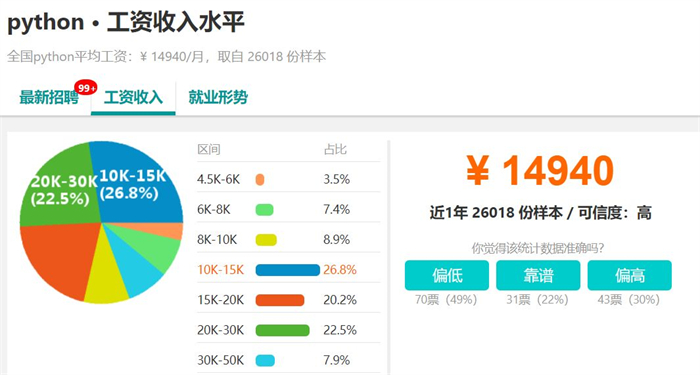700x375 pixels.
Task: Click the yellow 8K-10K legend swatch
Action: (x=266, y=240)
